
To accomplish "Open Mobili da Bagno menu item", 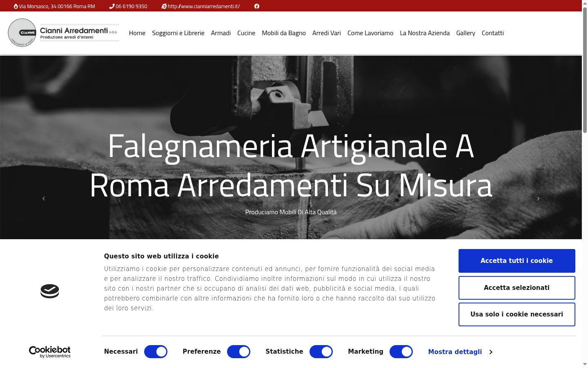I will click(284, 33).
